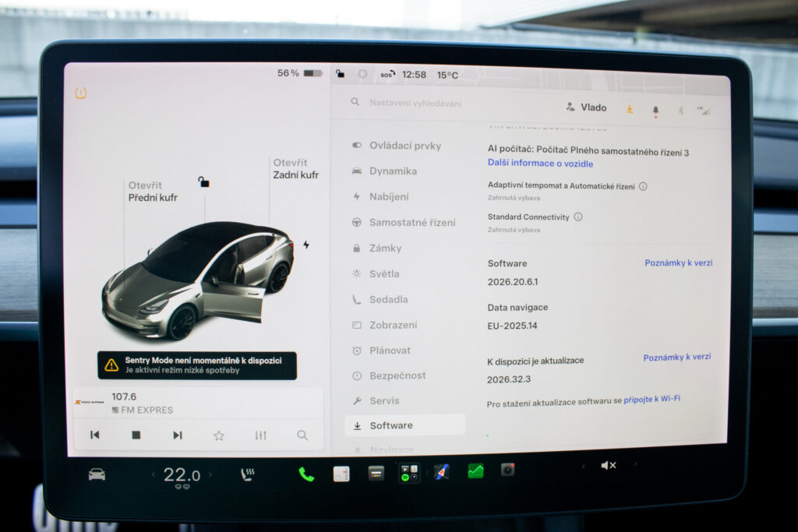Open Poznámky k verzi for 2026.32.3
798x532 pixels.
tap(677, 357)
